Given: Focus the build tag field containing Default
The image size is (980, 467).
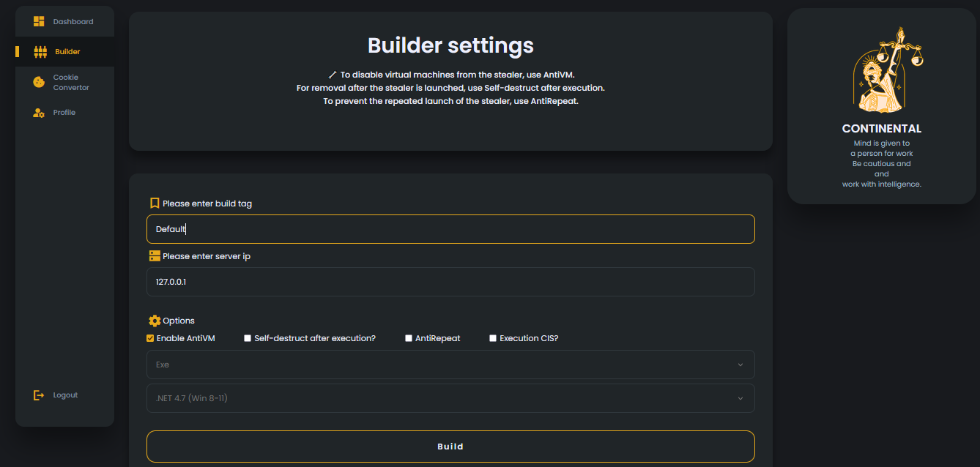Looking at the screenshot, I should coord(450,229).
